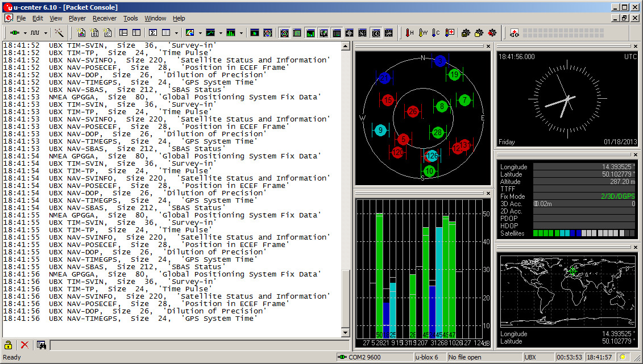Open the Edit menu
643x364 pixels.
point(38,18)
